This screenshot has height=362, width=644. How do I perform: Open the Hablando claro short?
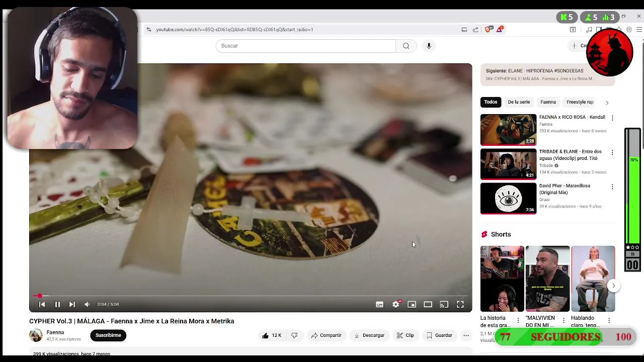coord(593,279)
